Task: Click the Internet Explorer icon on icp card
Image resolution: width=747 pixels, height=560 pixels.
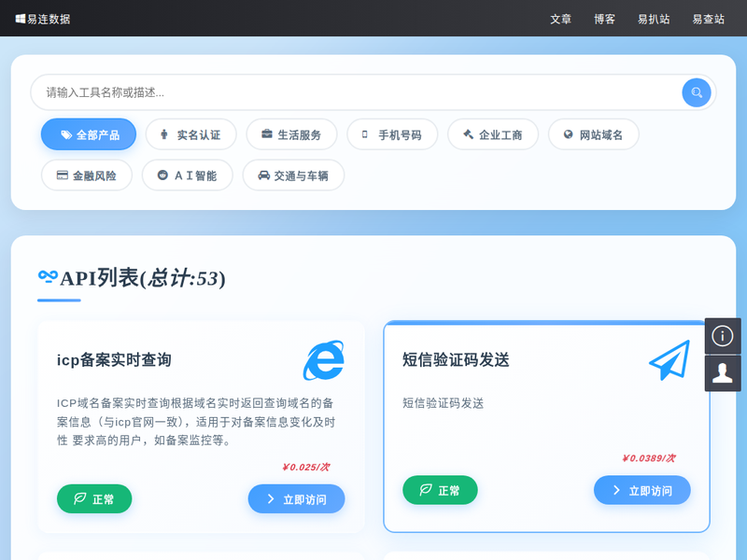Action: click(323, 360)
